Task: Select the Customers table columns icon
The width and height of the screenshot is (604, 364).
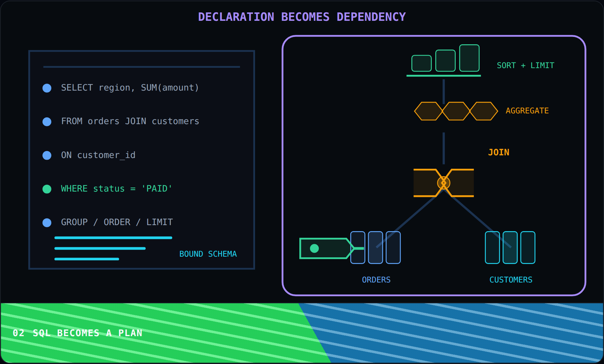Action: [x=510, y=248]
